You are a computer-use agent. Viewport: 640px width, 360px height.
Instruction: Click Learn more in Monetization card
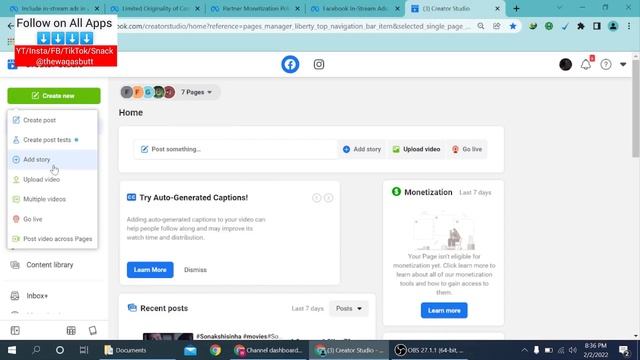click(444, 311)
